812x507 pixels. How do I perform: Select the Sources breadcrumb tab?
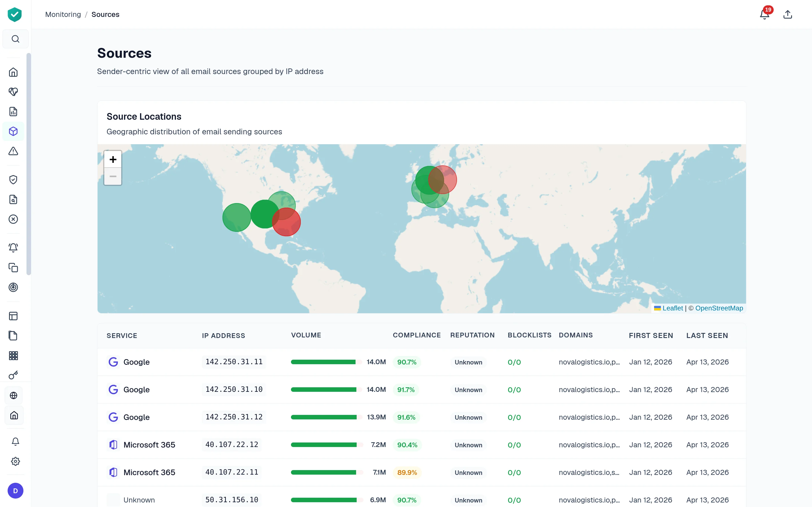pyautogui.click(x=105, y=14)
